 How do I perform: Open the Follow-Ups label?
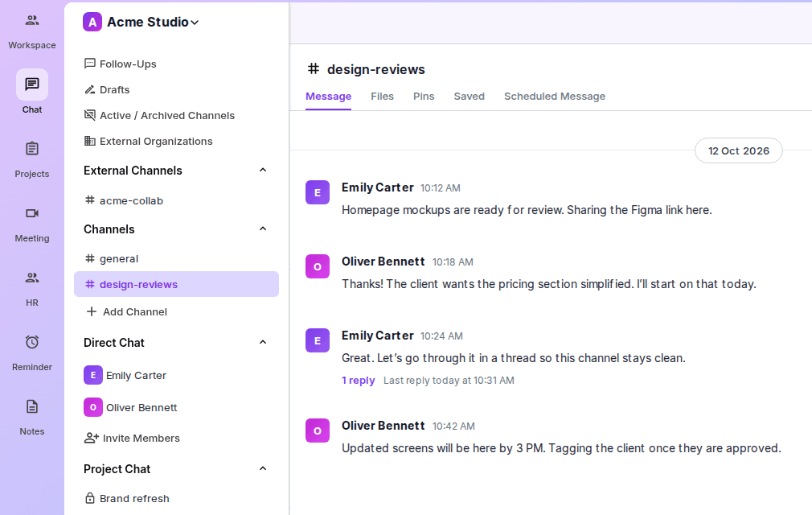(x=128, y=64)
